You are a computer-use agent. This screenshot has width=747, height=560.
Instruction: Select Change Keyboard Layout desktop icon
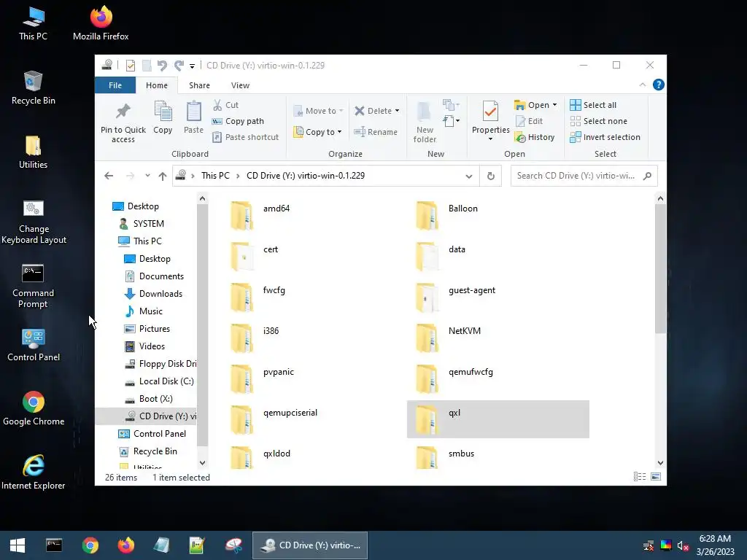click(x=34, y=222)
